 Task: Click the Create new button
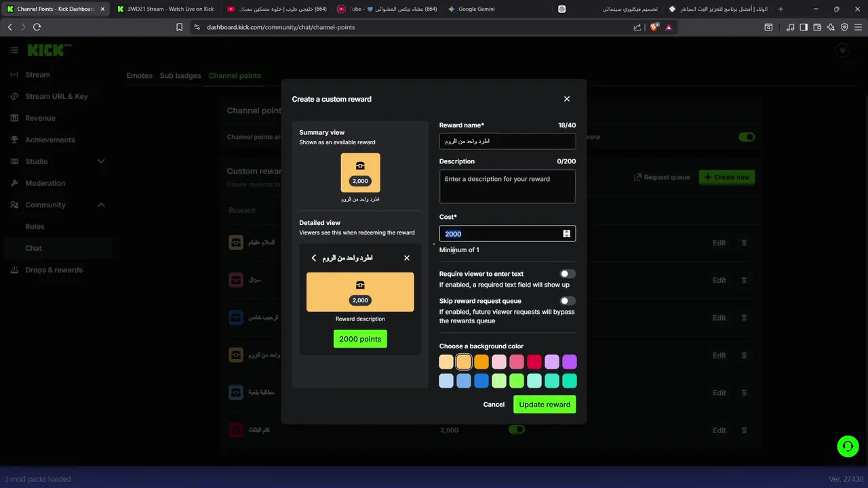pyautogui.click(x=727, y=178)
